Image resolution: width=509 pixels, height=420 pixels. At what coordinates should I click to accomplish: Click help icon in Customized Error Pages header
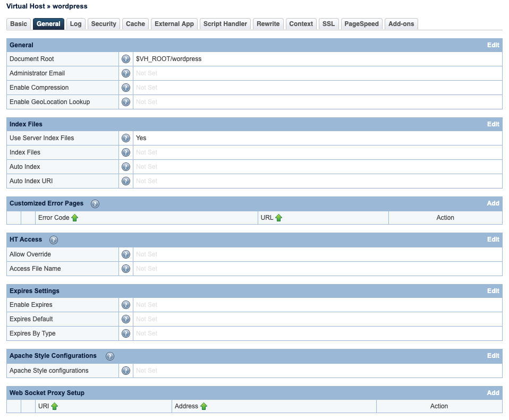(95, 204)
